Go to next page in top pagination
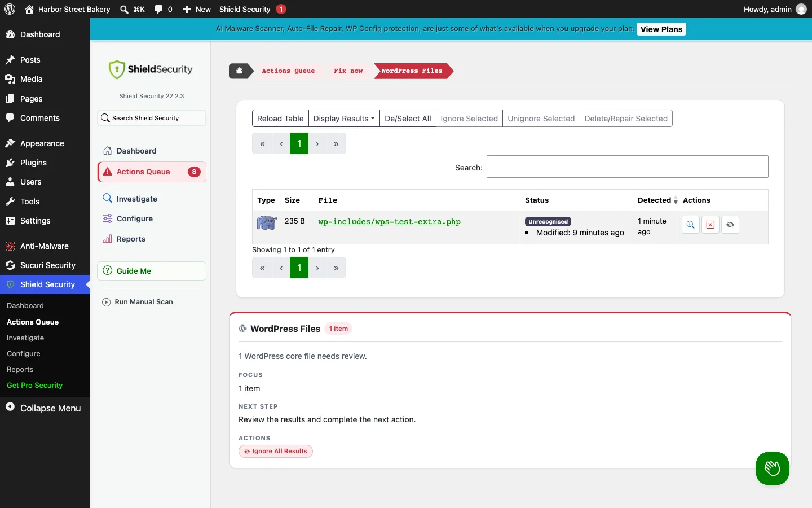The image size is (812, 508). [x=317, y=144]
